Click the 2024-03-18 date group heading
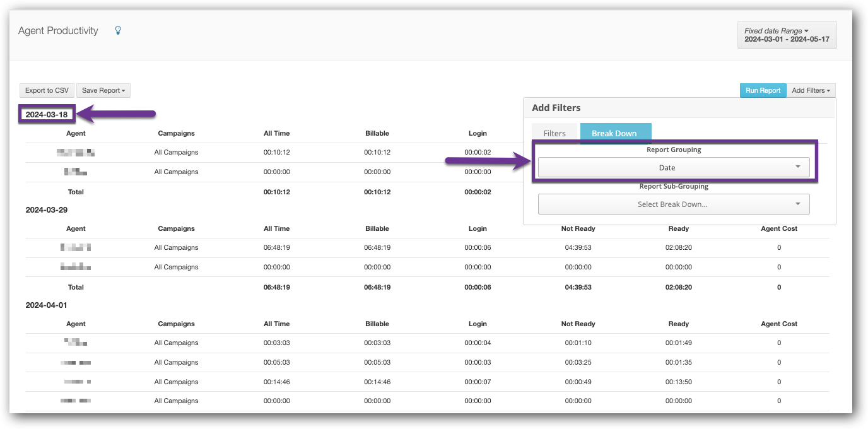 pyautogui.click(x=47, y=114)
